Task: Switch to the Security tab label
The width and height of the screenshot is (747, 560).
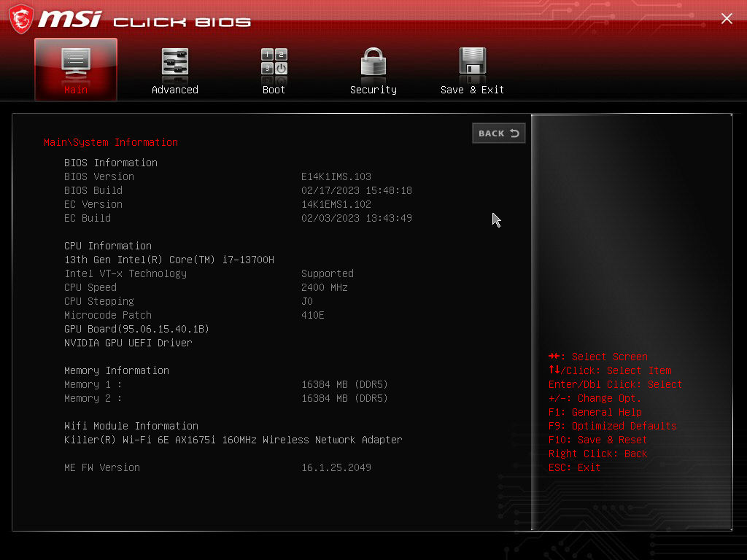Action: (x=373, y=90)
